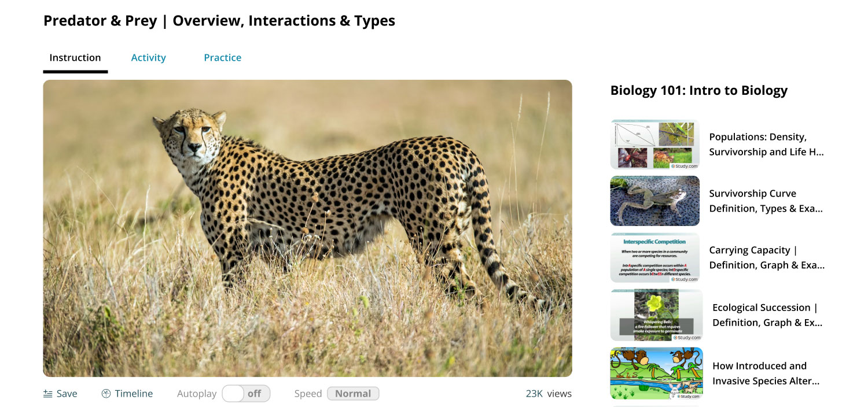Open the cartoon monkeys Invasive Species thumbnail
Viewport: 868px width, 407px height.
[656, 373]
